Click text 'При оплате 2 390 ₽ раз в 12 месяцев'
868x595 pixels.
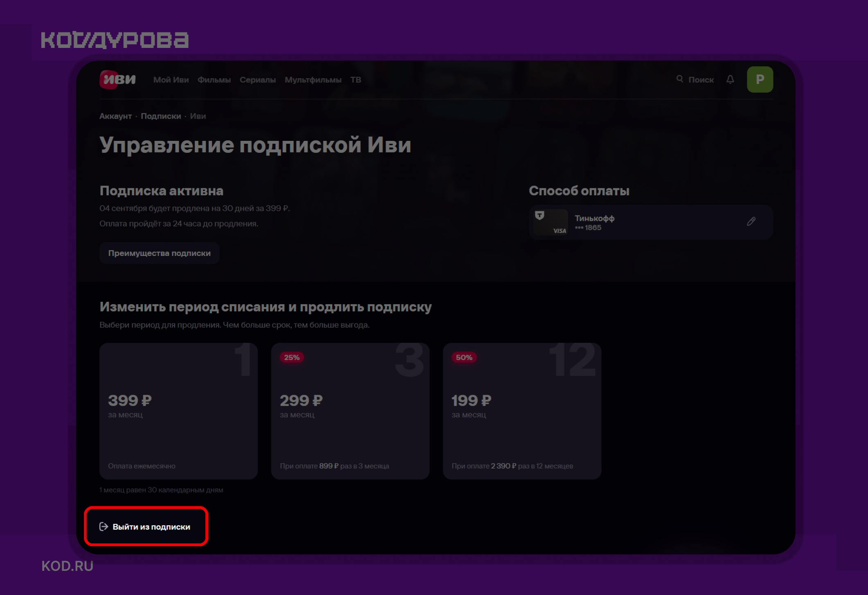click(512, 466)
